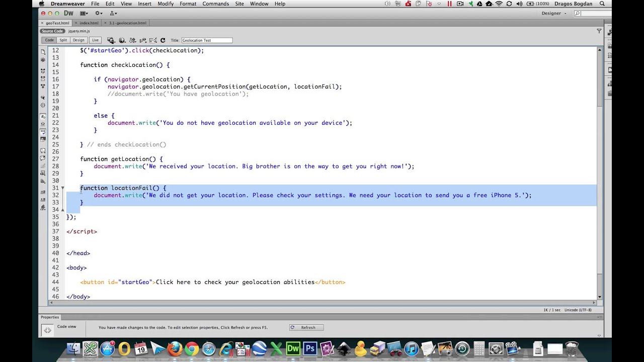Click the sync circular arrows icon in menu bar
The image size is (644, 362).
click(509, 4)
